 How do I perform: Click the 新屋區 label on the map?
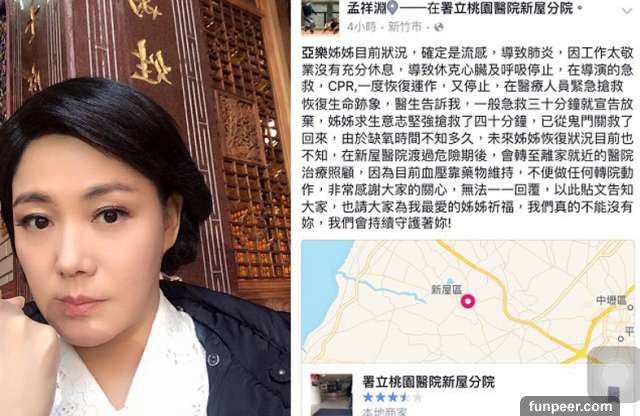pyautogui.click(x=447, y=289)
